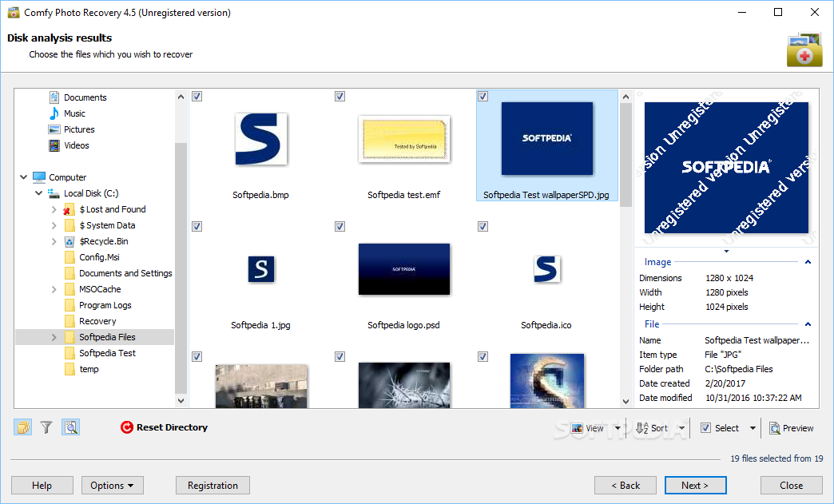Uncheck checkbox of the blue pixelated thumbnail
This screenshot has width=834, height=504.
coord(483,357)
